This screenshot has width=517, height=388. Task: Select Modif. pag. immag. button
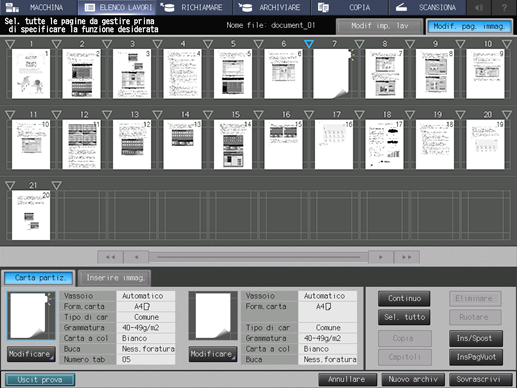tap(470, 26)
